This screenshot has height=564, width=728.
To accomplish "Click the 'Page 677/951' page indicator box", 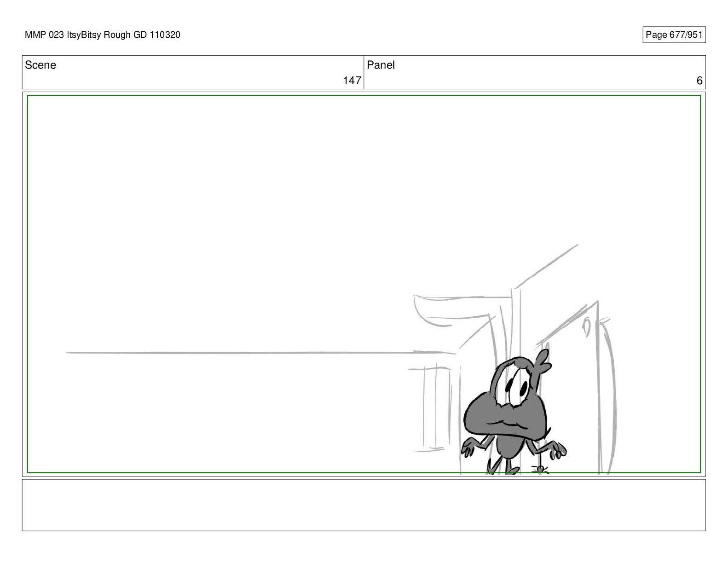I will [674, 35].
